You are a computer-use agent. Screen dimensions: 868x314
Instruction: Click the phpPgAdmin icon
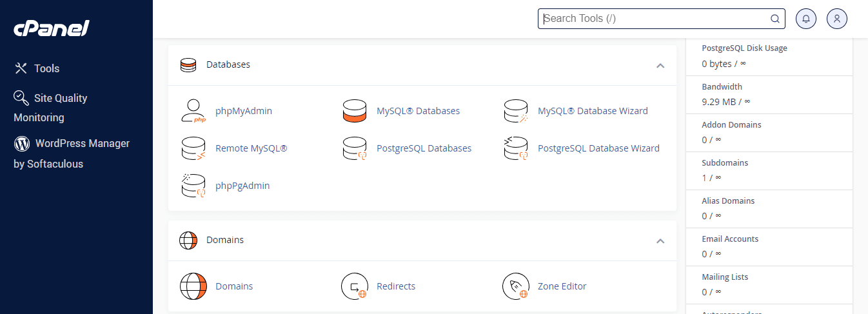193,186
